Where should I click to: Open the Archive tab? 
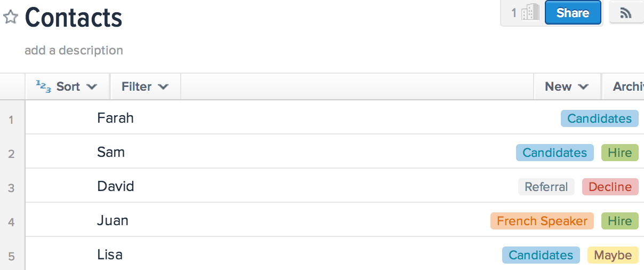(x=628, y=87)
